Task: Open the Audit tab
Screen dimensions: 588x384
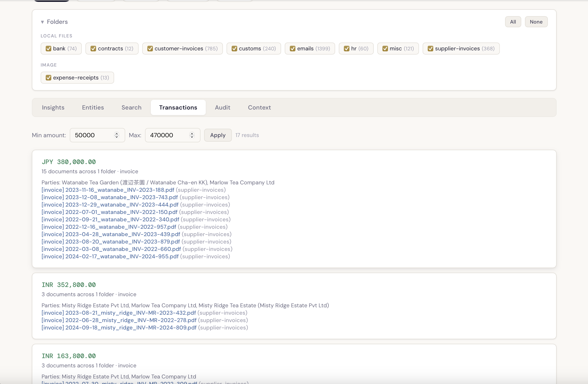Action: [x=223, y=107]
